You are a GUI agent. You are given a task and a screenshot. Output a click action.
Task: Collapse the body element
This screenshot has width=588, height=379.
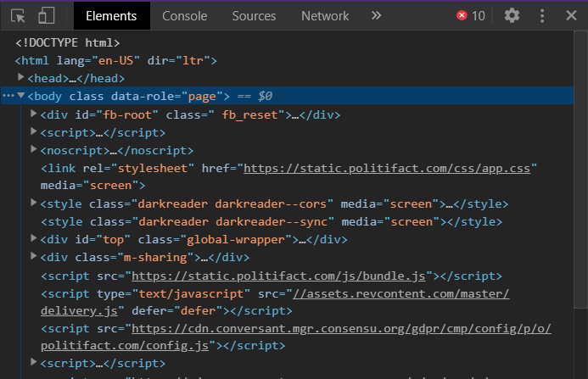point(21,96)
